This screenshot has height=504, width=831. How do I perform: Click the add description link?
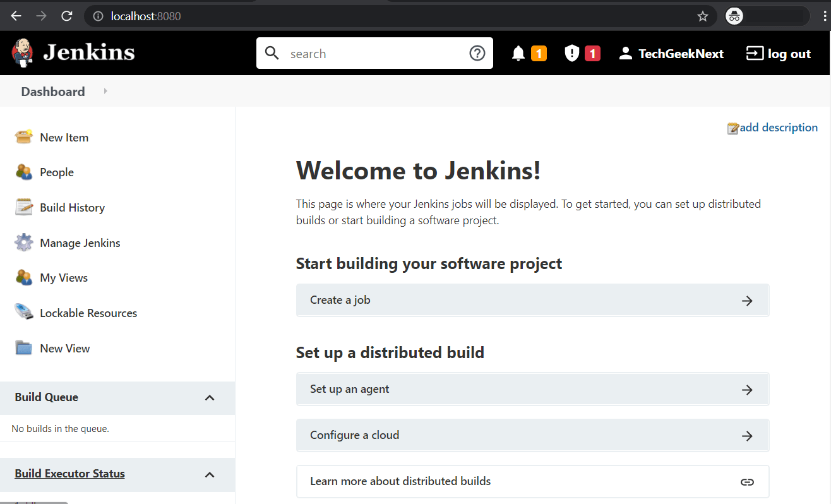click(x=779, y=128)
